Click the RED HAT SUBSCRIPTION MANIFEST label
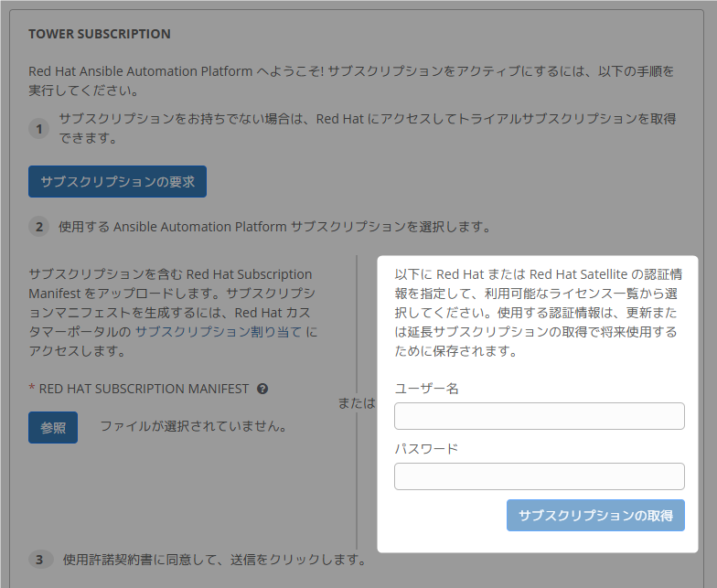Viewport: 717px width, 588px height. click(144, 389)
